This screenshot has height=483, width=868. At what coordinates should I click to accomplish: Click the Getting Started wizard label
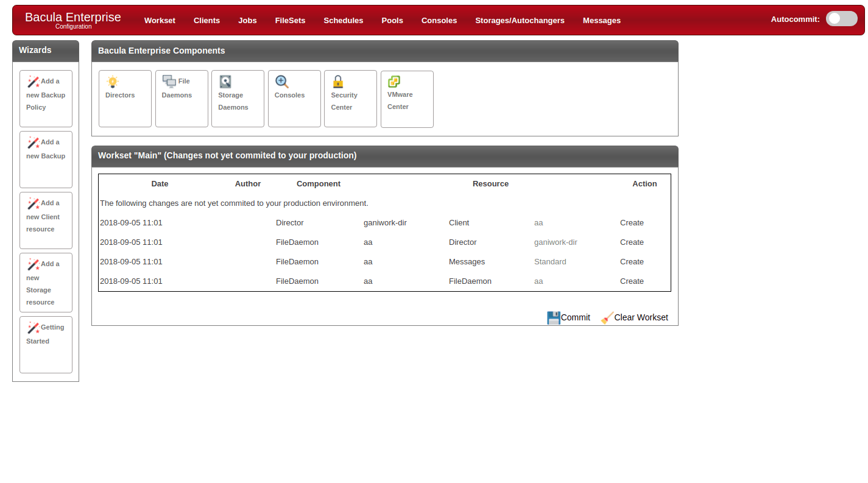(x=45, y=334)
